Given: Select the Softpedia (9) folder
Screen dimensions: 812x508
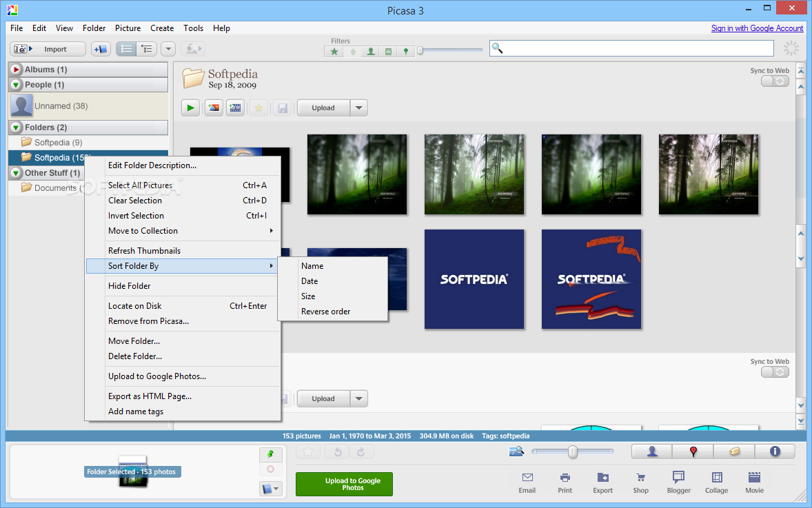Looking at the screenshot, I should 88,143.
